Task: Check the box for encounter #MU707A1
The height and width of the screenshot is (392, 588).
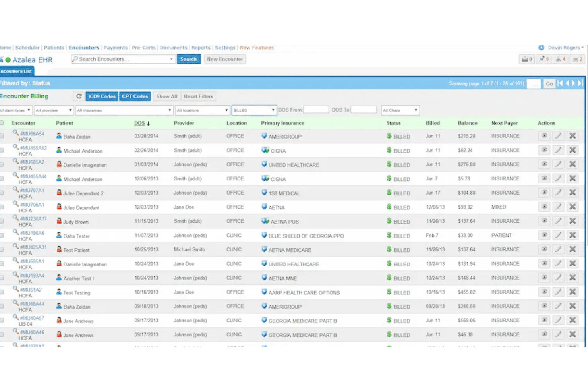Action: 2,193
